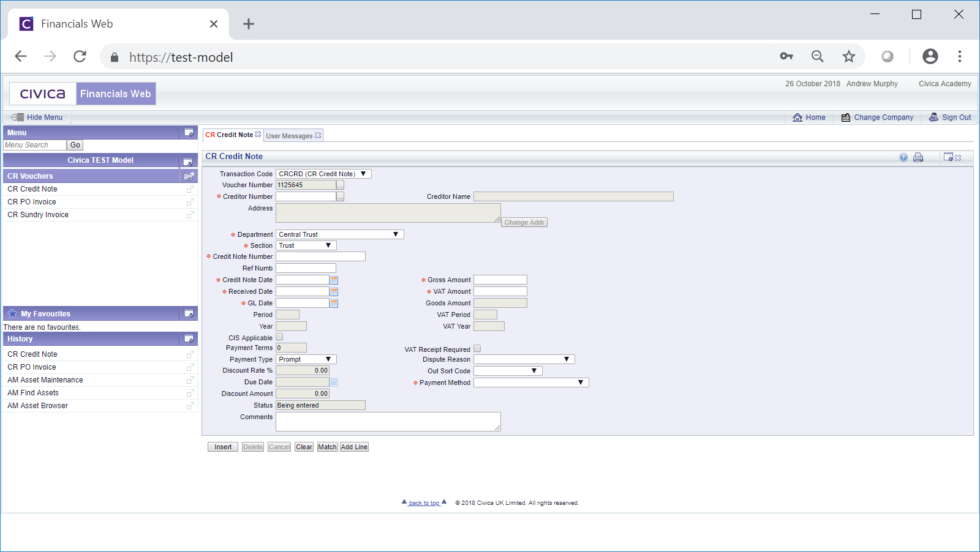The height and width of the screenshot is (552, 980).
Task: Open Change Company
Action: pos(877,117)
